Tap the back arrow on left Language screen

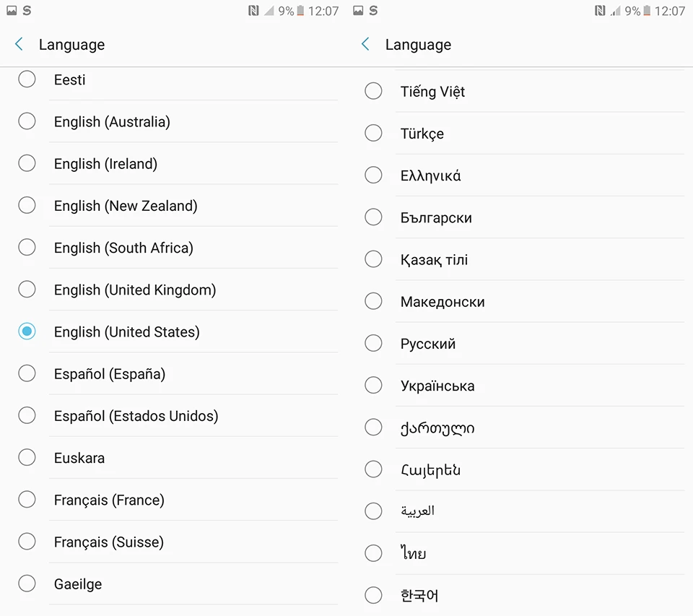point(19,44)
